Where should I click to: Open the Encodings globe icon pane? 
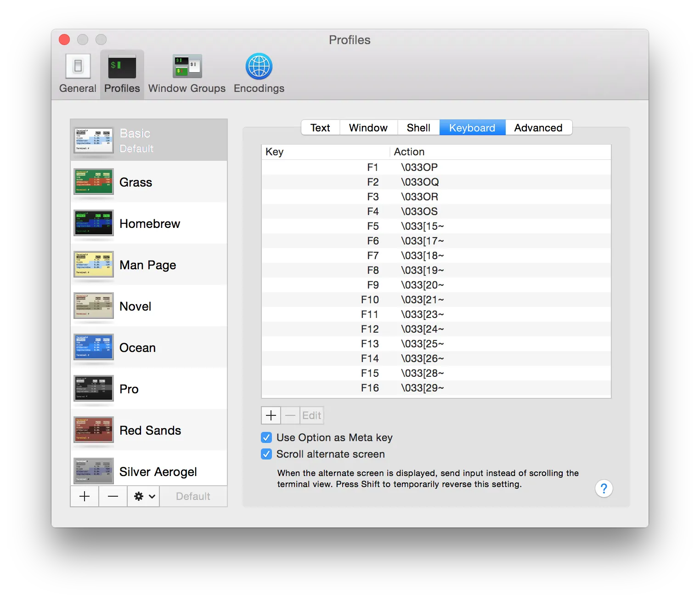click(259, 67)
